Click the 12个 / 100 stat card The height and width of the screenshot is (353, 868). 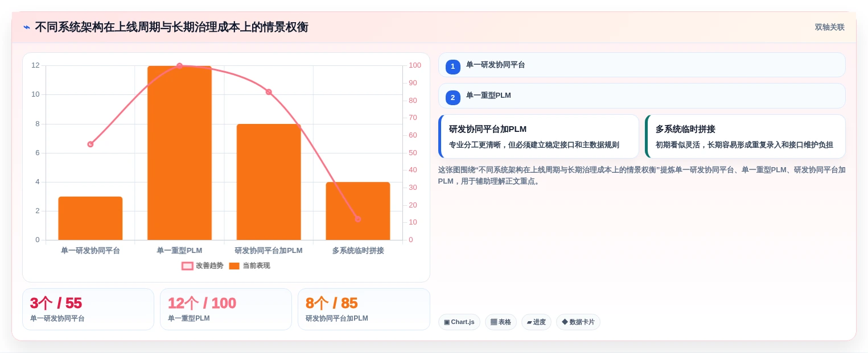pyautogui.click(x=226, y=309)
